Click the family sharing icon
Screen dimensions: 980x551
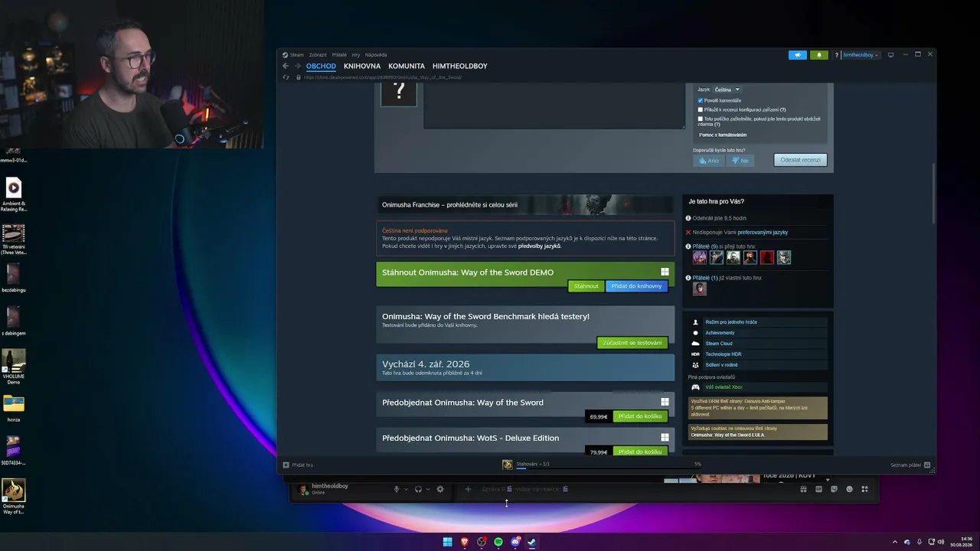point(695,365)
